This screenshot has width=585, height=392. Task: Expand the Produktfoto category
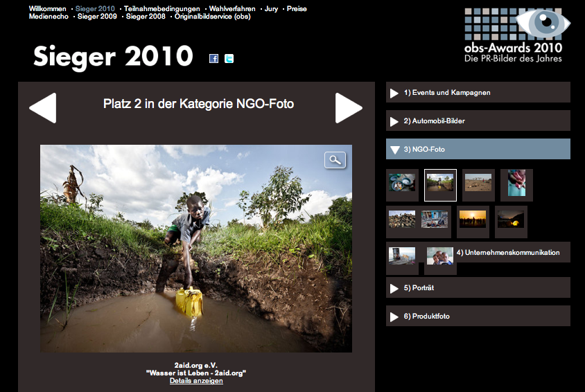[x=478, y=316]
